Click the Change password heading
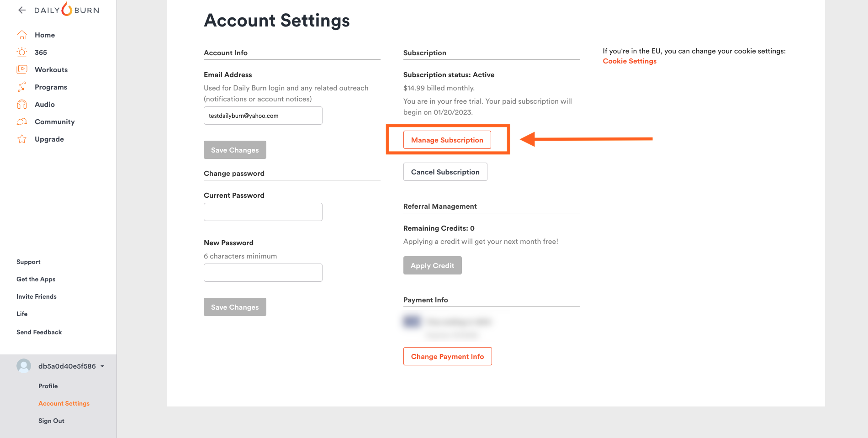 click(234, 174)
